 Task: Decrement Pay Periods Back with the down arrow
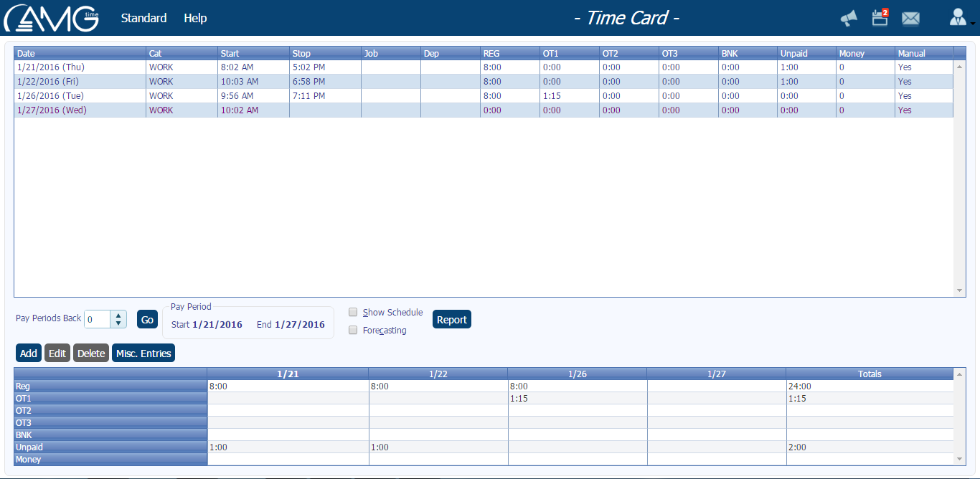[119, 323]
